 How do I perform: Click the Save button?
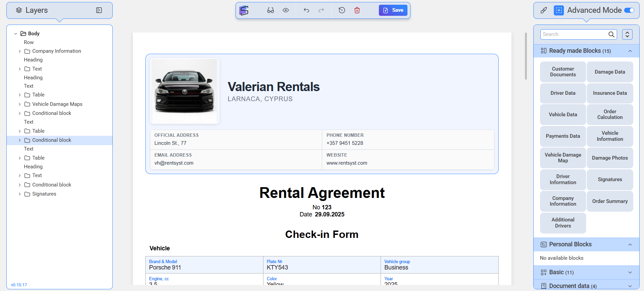[393, 10]
